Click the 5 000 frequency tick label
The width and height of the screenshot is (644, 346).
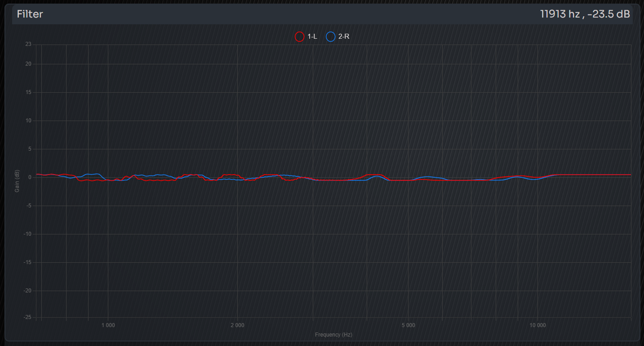tap(408, 325)
